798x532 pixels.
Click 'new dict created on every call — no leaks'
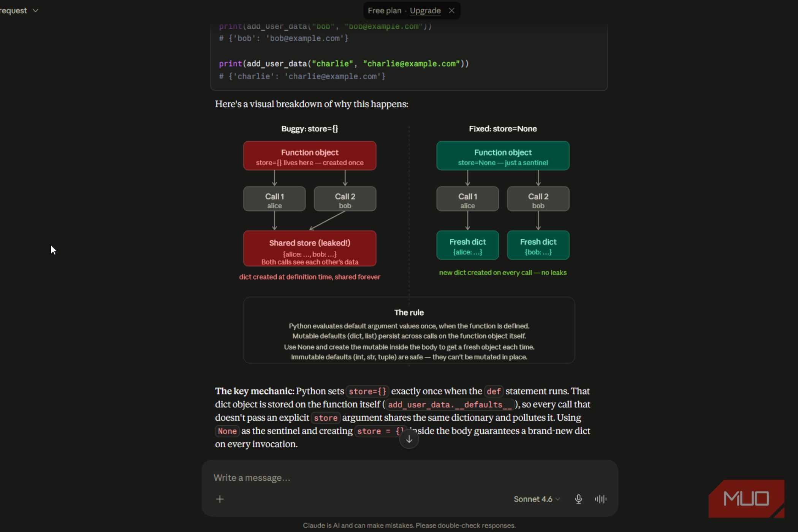[x=503, y=272]
